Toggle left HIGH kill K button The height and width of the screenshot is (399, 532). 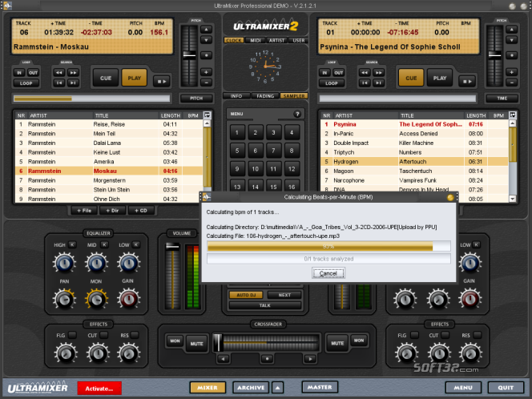click(72, 244)
